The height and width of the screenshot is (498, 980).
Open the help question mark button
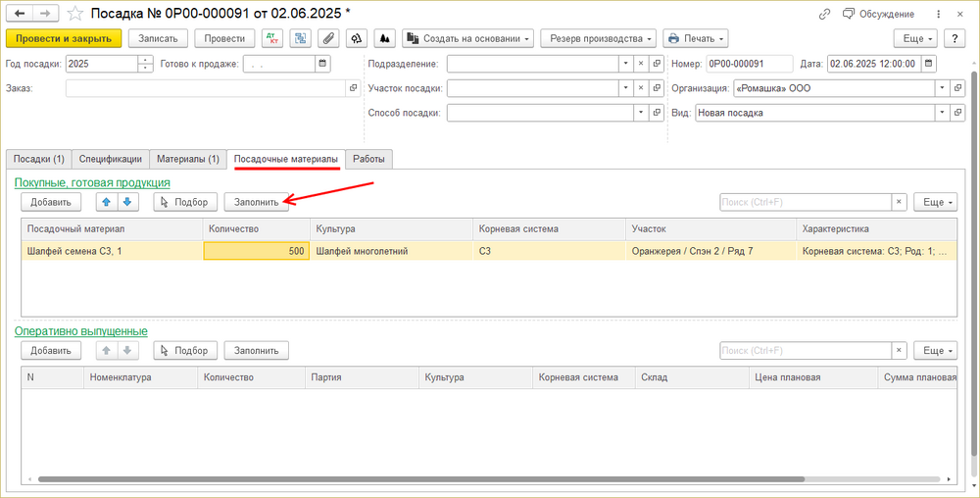(x=955, y=38)
